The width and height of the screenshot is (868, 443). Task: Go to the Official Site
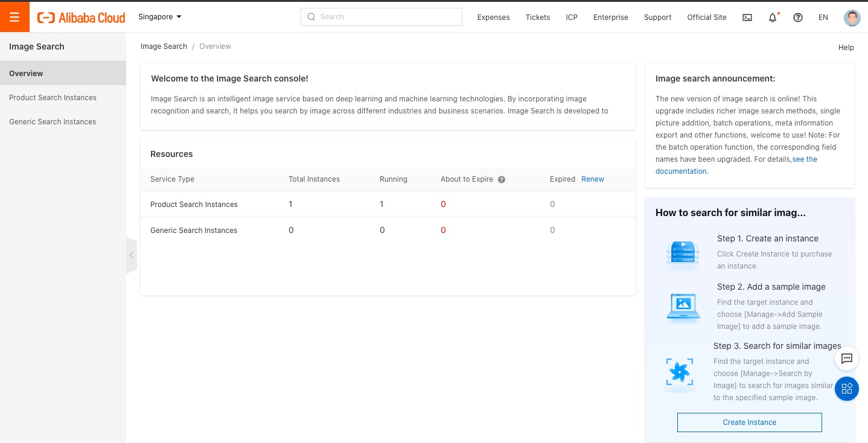point(707,18)
